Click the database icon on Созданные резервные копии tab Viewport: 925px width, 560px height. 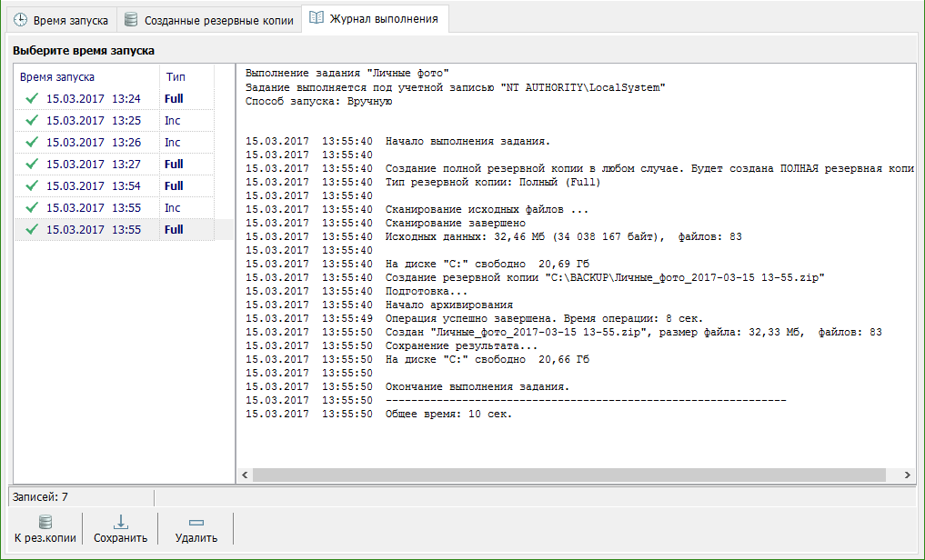point(132,19)
